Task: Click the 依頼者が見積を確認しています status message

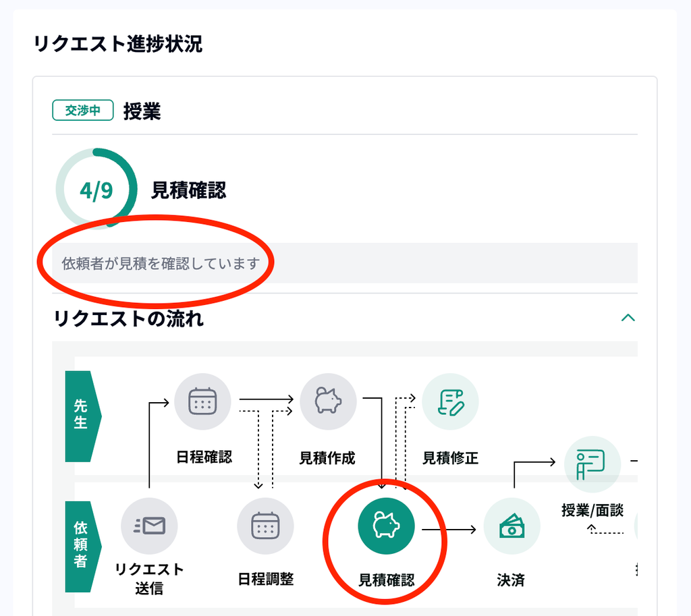Action: click(161, 264)
